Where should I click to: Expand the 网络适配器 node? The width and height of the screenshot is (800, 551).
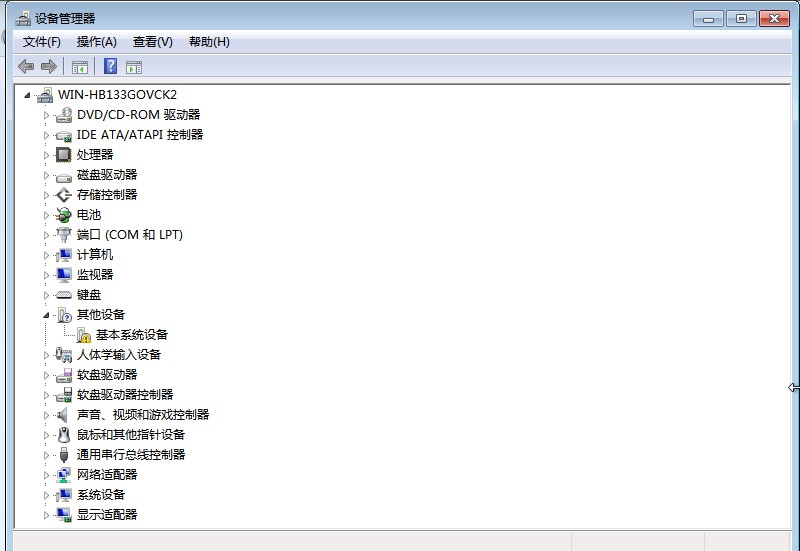click(46, 475)
